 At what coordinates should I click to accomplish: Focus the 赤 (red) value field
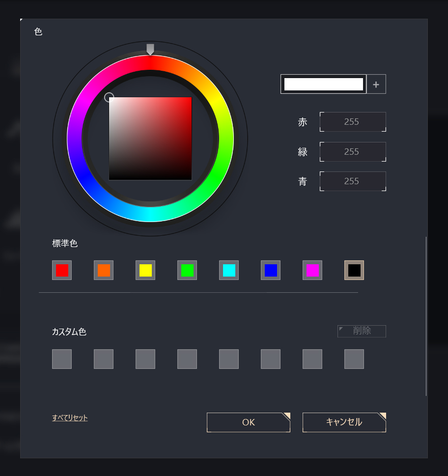pos(353,122)
